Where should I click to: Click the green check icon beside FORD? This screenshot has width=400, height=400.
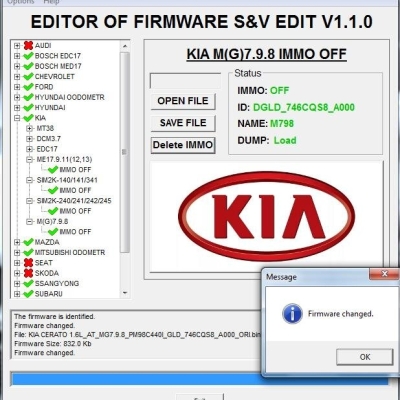(28, 87)
